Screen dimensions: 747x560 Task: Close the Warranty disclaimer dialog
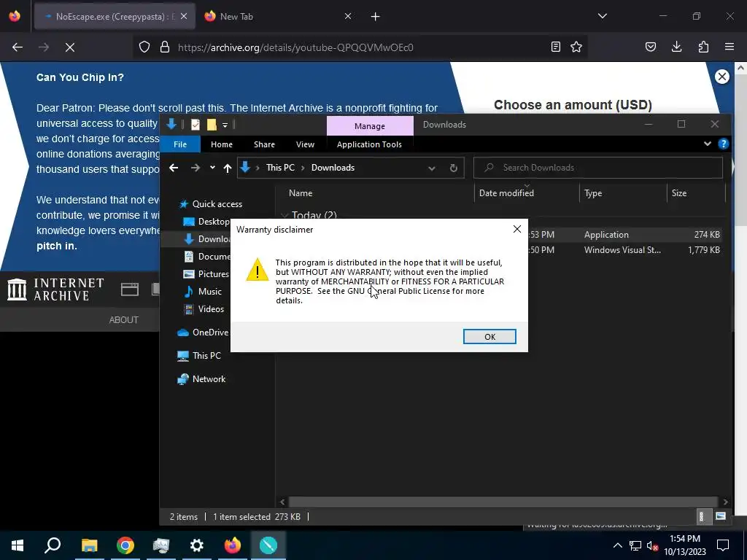[517, 230]
